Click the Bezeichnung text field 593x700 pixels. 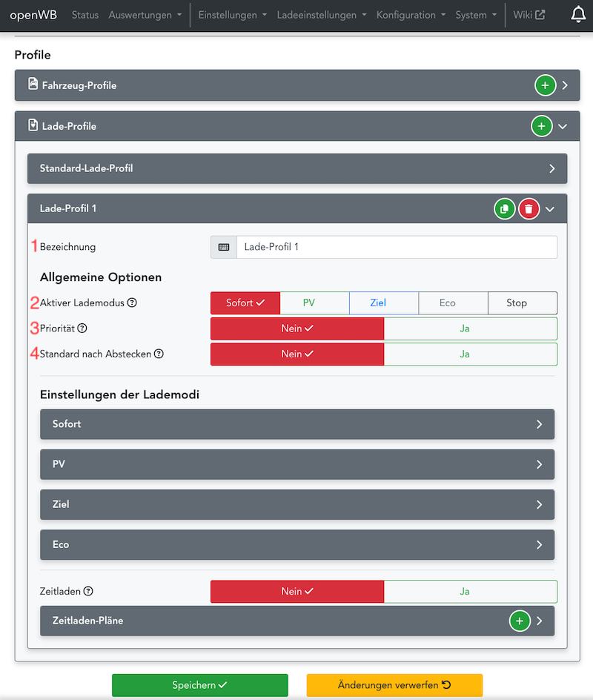click(x=396, y=247)
